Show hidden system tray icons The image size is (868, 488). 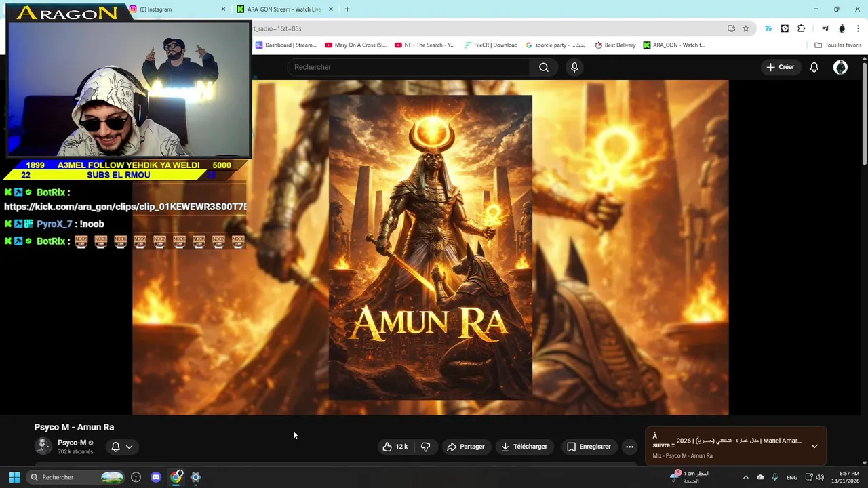click(745, 477)
